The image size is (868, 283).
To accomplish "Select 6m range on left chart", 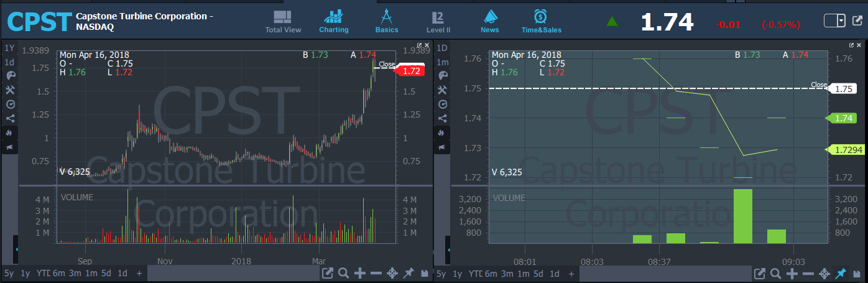I will coord(58,274).
